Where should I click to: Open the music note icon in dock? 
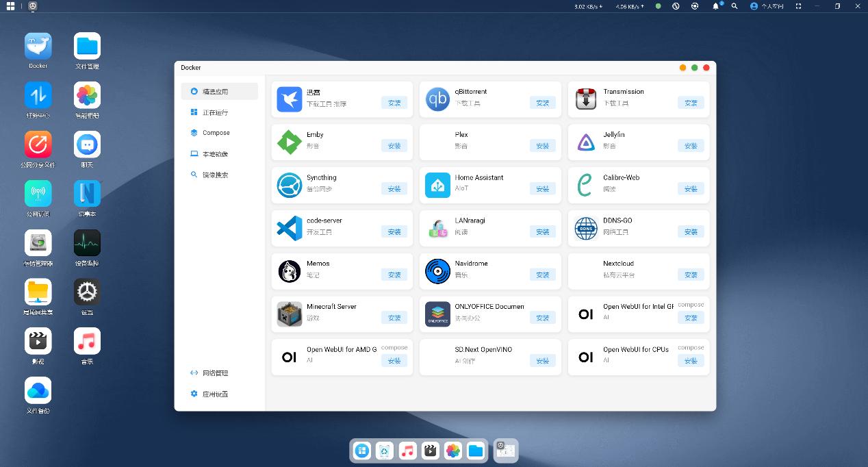pyautogui.click(x=407, y=451)
